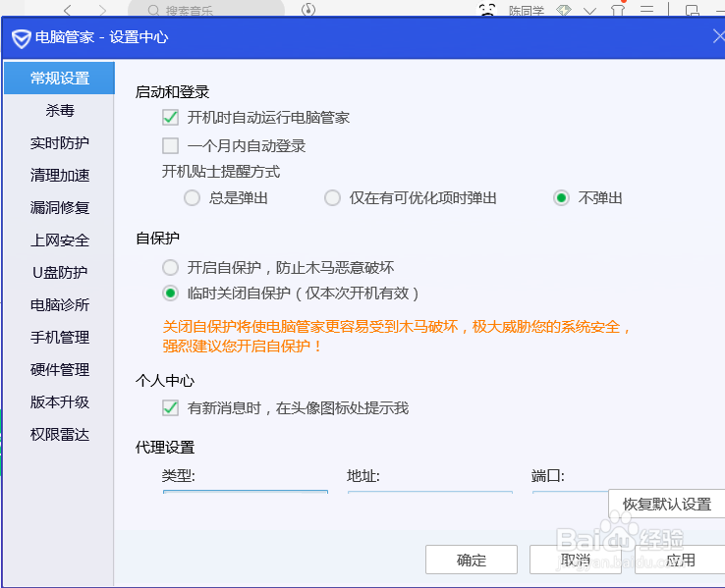
Task: Uncheck 开机时自动运行电脑管家
Action: click(x=170, y=118)
